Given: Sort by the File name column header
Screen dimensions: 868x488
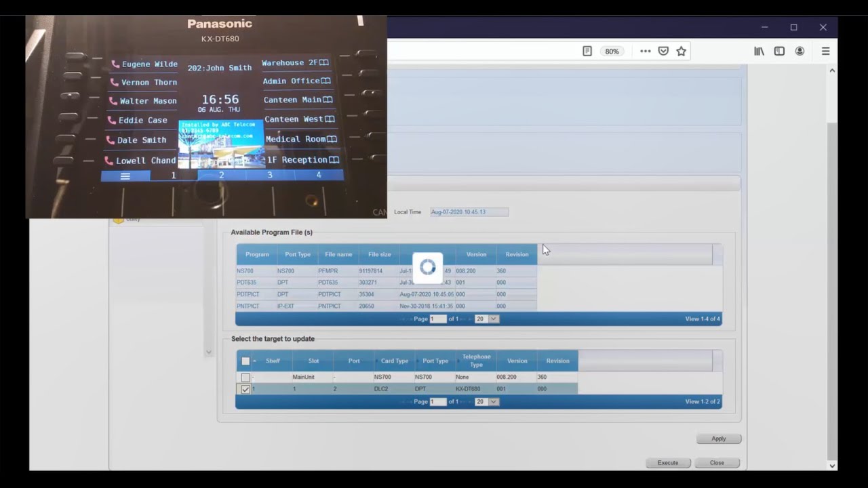Looking at the screenshot, I should pyautogui.click(x=338, y=254).
